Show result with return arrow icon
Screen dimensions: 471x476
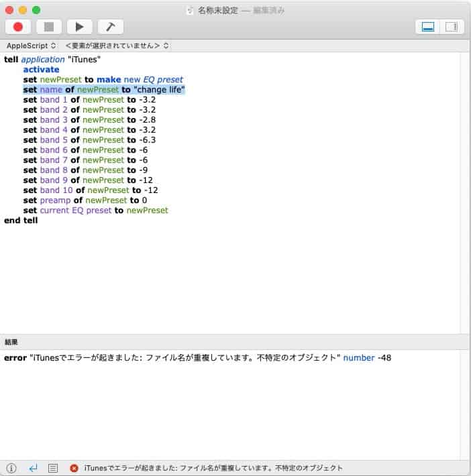33,468
